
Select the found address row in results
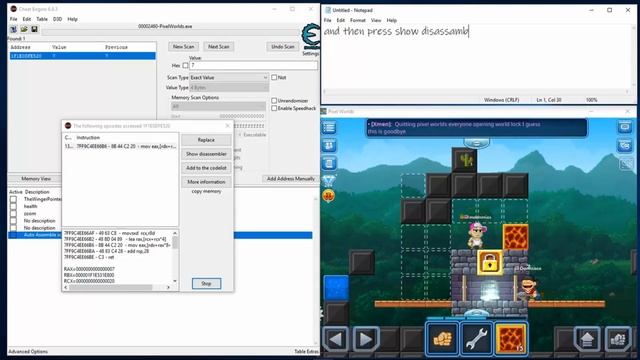[82, 56]
